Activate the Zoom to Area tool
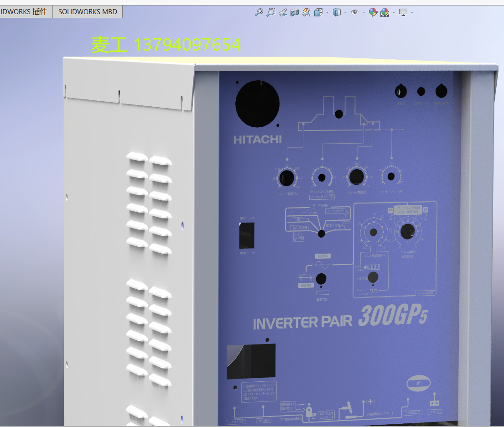 271,12
